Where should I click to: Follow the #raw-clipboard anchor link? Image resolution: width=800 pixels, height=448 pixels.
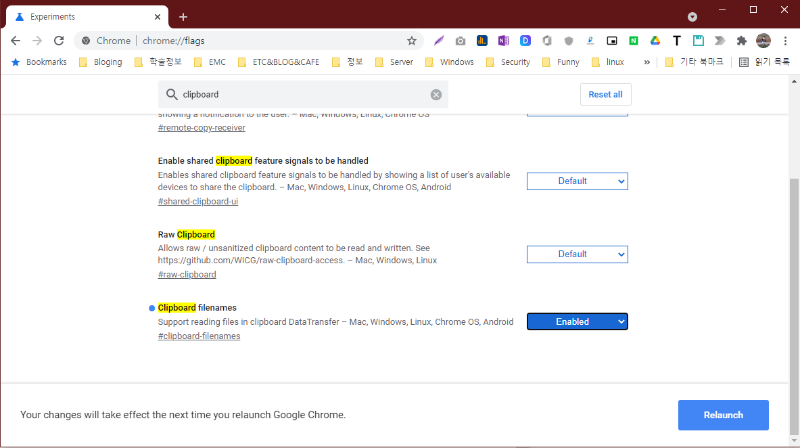(x=187, y=274)
